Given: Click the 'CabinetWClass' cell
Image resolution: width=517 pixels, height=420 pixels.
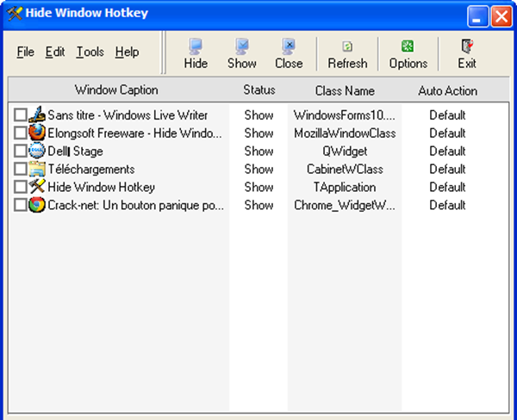Looking at the screenshot, I should click(345, 169).
